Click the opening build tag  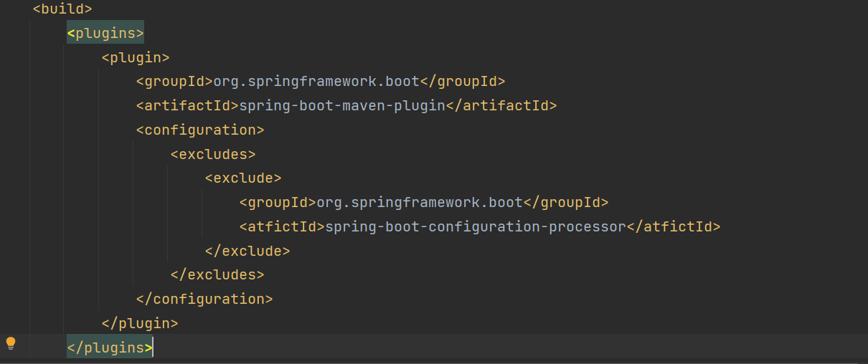click(x=62, y=10)
